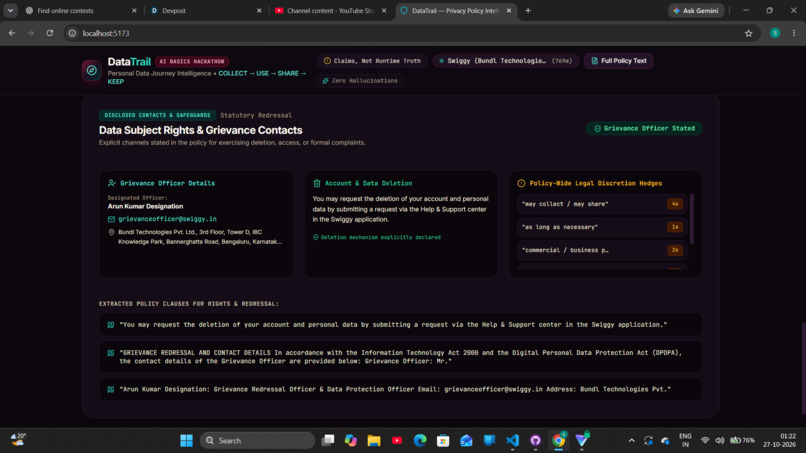Show hidden system tray icons
806x453 pixels.
click(x=632, y=441)
